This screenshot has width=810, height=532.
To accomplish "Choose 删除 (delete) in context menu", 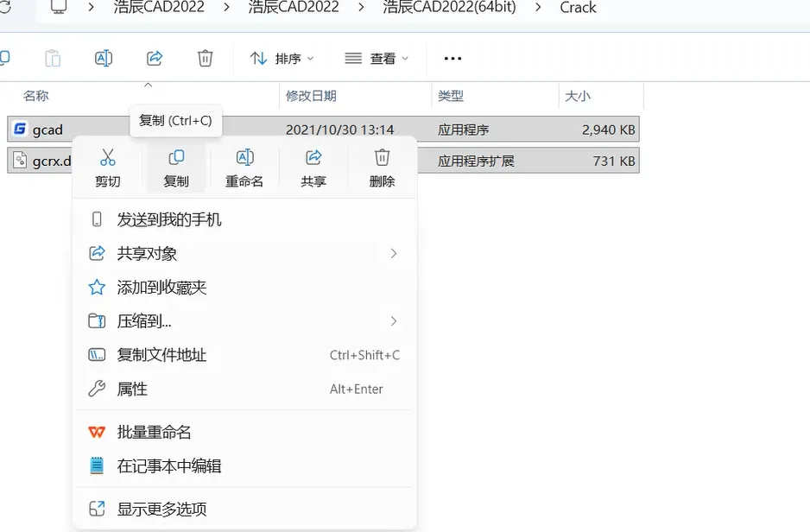I will [x=382, y=168].
